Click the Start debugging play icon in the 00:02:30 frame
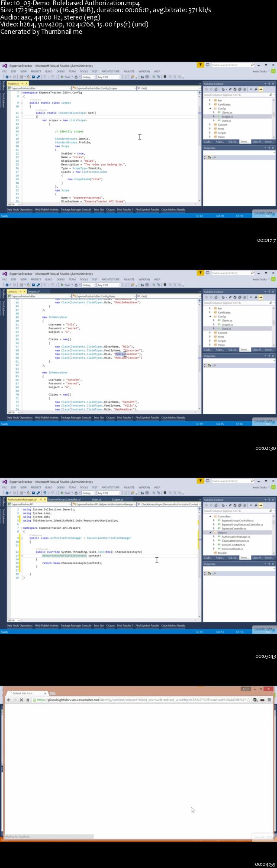The height and width of the screenshot is (868, 277). click(62, 285)
